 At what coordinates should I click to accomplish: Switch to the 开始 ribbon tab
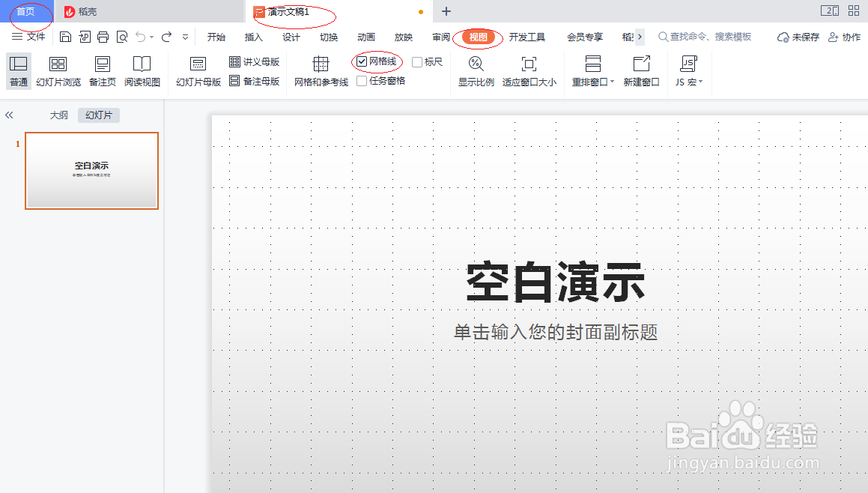(x=216, y=35)
